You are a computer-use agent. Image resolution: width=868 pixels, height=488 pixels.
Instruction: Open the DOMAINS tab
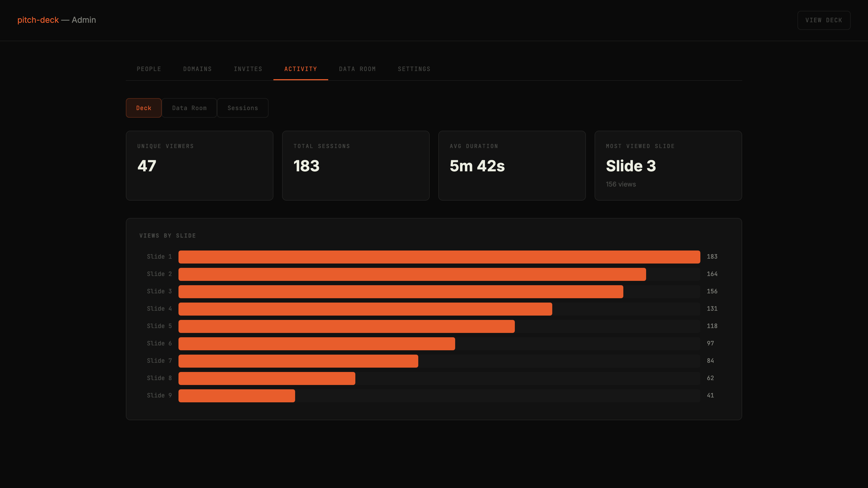pos(197,69)
